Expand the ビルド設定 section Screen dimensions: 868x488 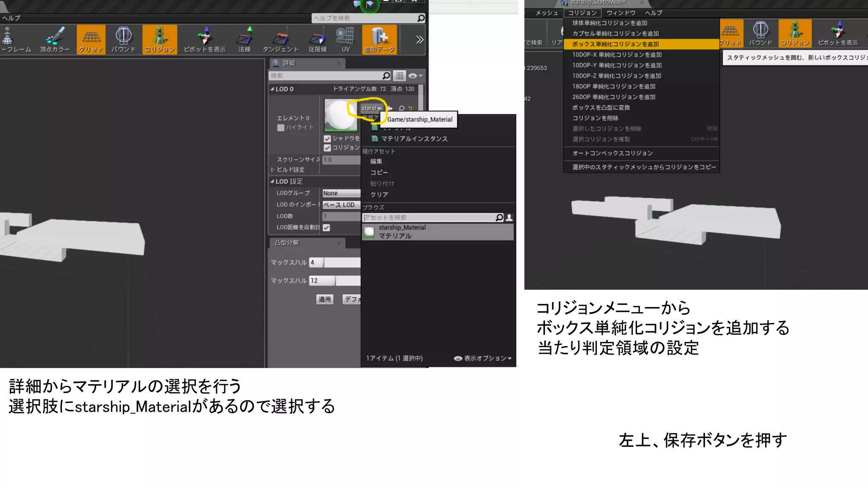pyautogui.click(x=273, y=169)
